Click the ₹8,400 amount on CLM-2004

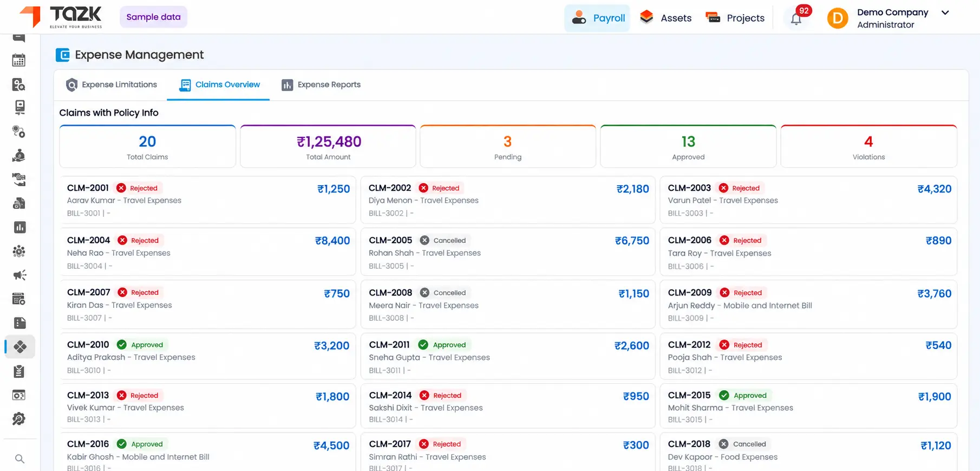point(332,241)
